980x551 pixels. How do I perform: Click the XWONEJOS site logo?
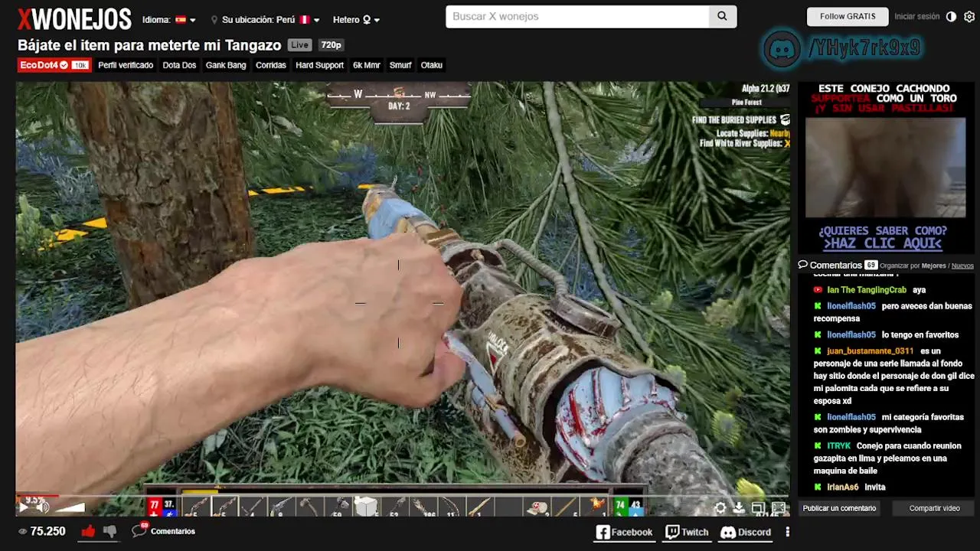tap(74, 18)
